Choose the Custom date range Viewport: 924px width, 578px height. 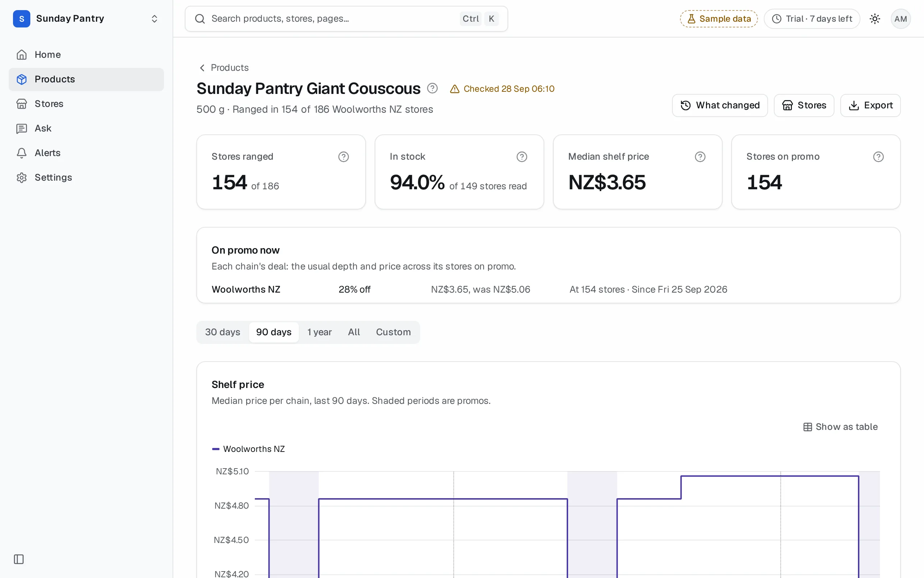(x=393, y=332)
